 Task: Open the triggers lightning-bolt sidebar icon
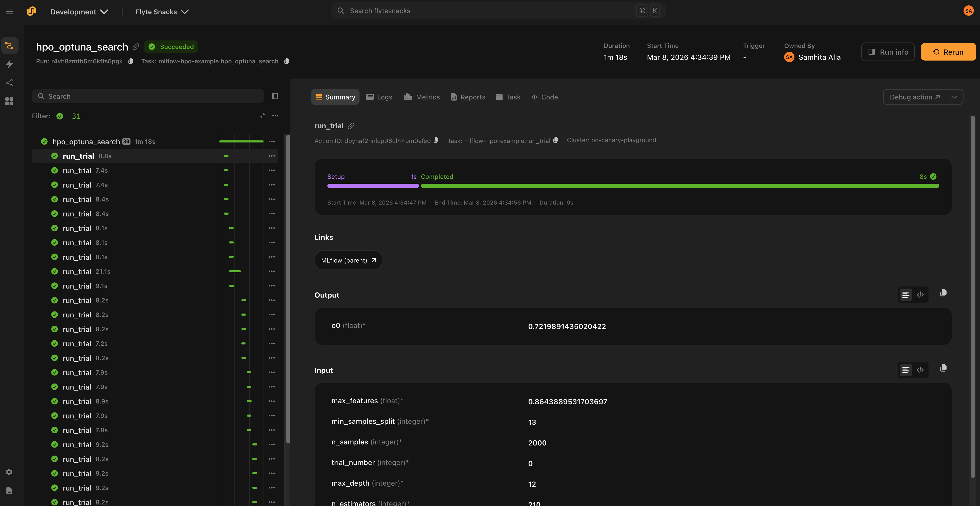pos(10,64)
